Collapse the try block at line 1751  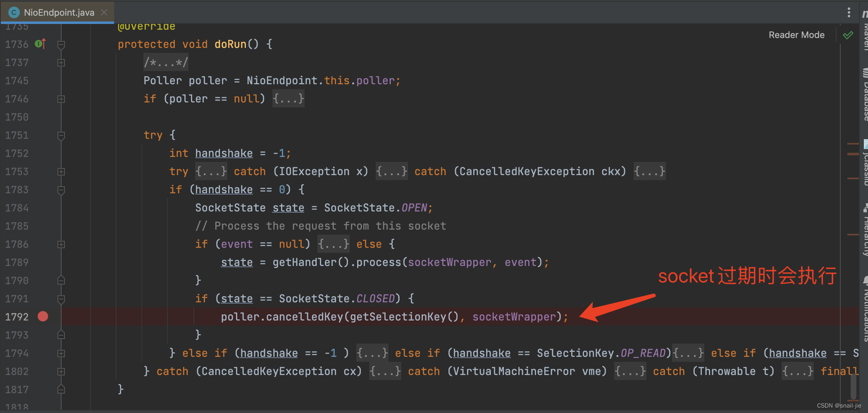pyautogui.click(x=61, y=135)
